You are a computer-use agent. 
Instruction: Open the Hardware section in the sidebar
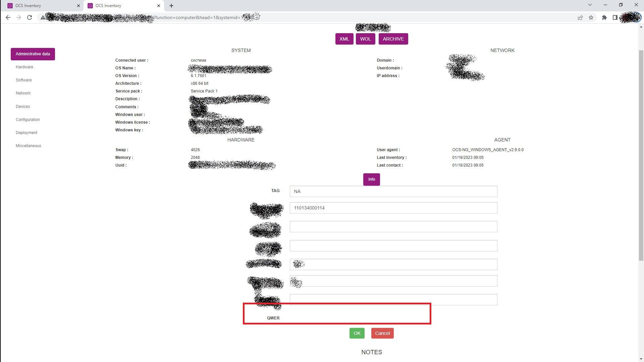(x=24, y=67)
